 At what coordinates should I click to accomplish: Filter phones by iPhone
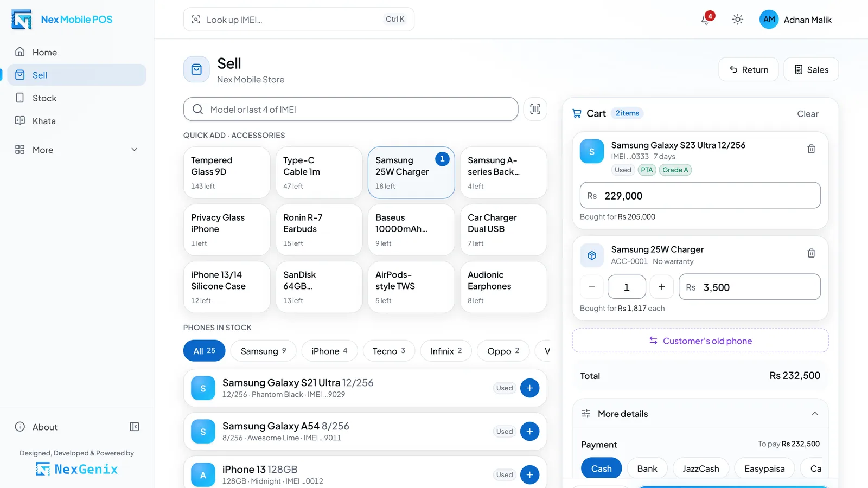329,351
